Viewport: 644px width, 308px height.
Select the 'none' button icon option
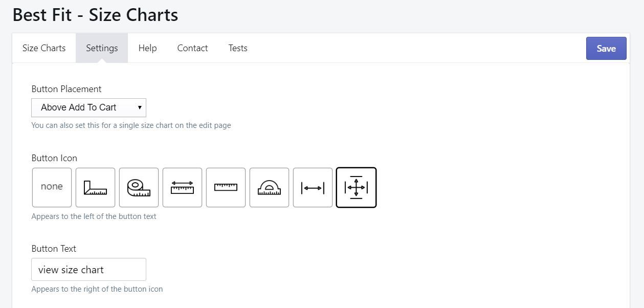pyautogui.click(x=51, y=187)
